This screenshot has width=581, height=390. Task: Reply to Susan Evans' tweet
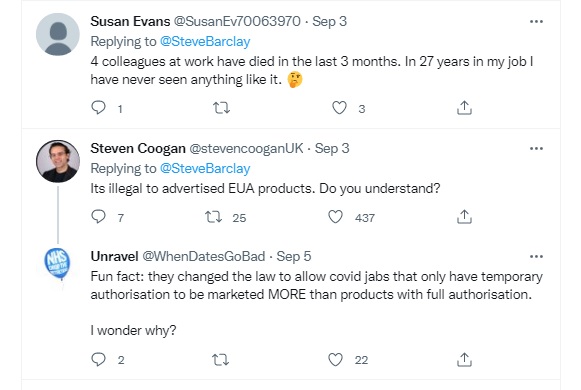pyautogui.click(x=98, y=108)
